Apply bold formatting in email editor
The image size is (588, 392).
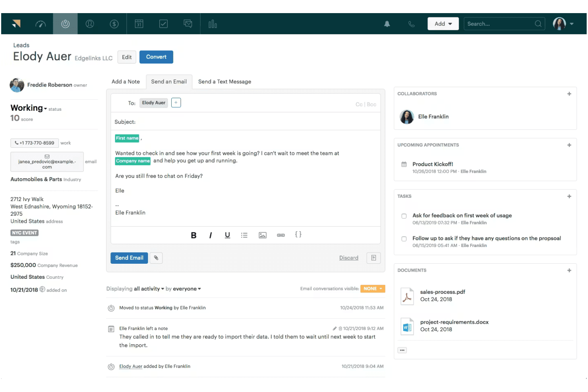point(193,235)
